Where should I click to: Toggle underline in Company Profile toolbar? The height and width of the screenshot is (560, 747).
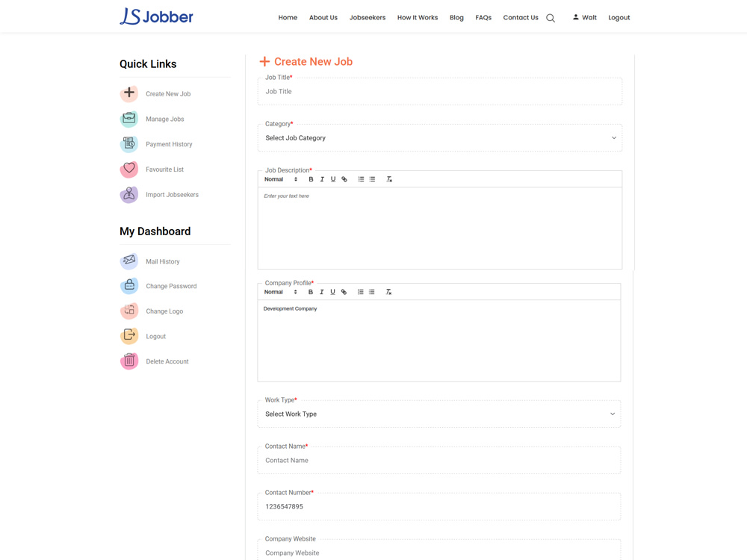click(x=332, y=292)
